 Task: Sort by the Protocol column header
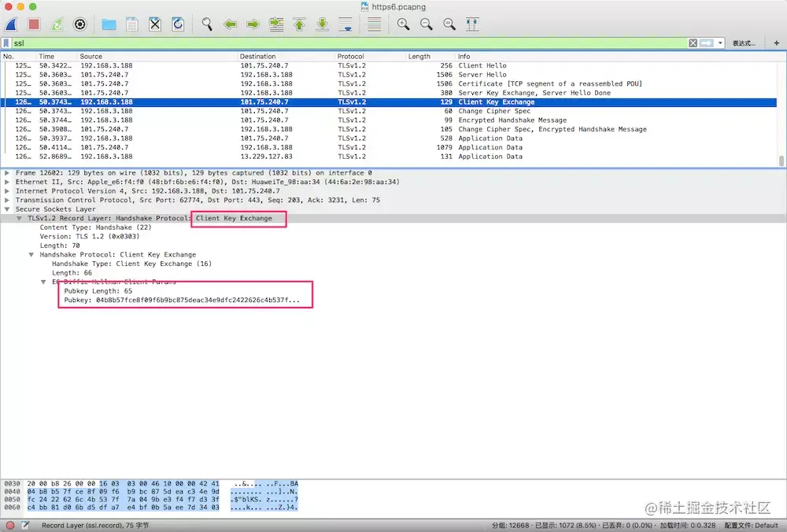coord(371,56)
